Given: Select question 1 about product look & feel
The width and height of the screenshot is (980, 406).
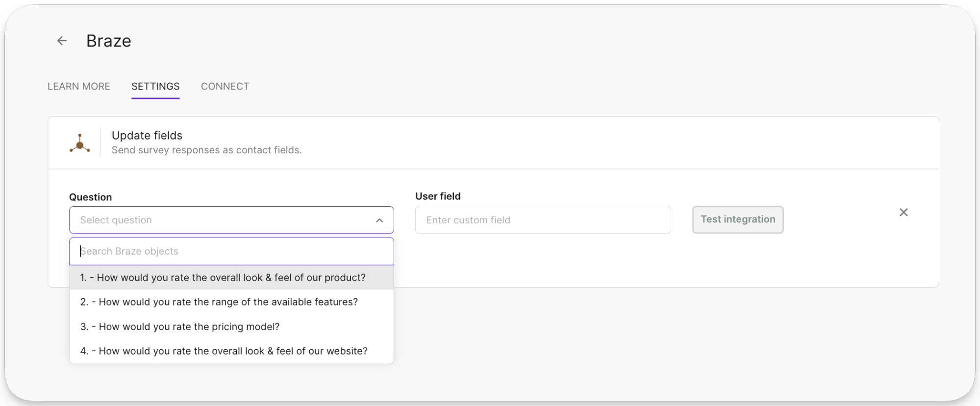Looking at the screenshot, I should (223, 278).
